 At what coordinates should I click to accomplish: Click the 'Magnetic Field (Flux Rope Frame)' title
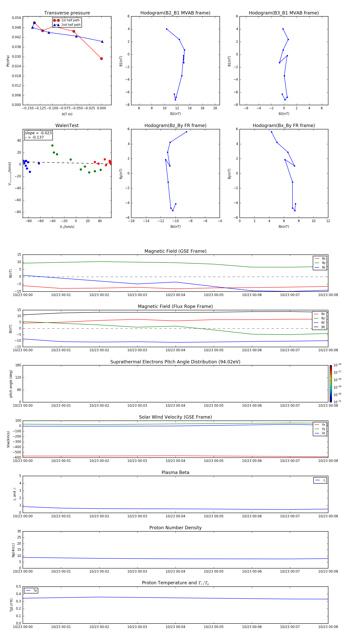[175, 306]
